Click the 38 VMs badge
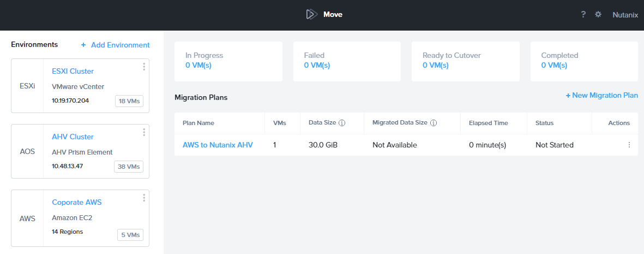Viewport: 644px width, 254px height. point(129,167)
